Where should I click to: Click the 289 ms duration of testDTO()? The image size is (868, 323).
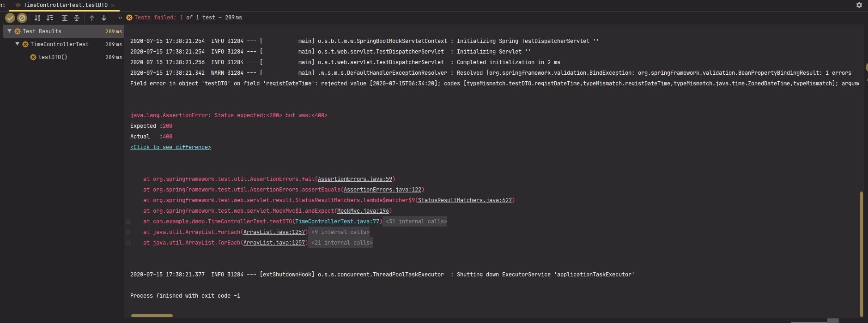[x=114, y=57]
